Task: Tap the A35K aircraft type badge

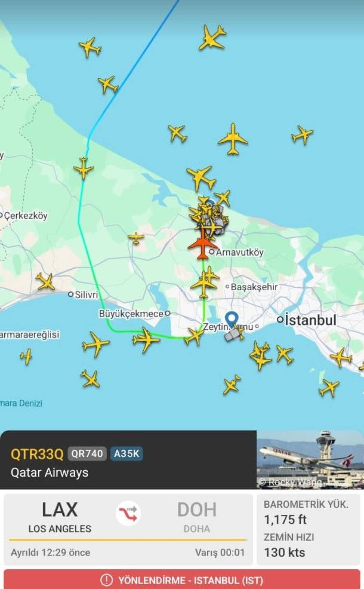Action: 126,453
